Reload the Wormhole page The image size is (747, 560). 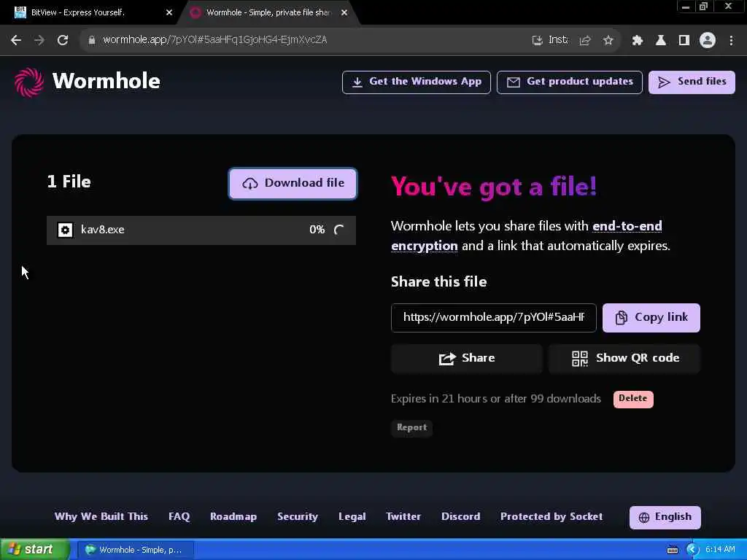[x=63, y=40]
